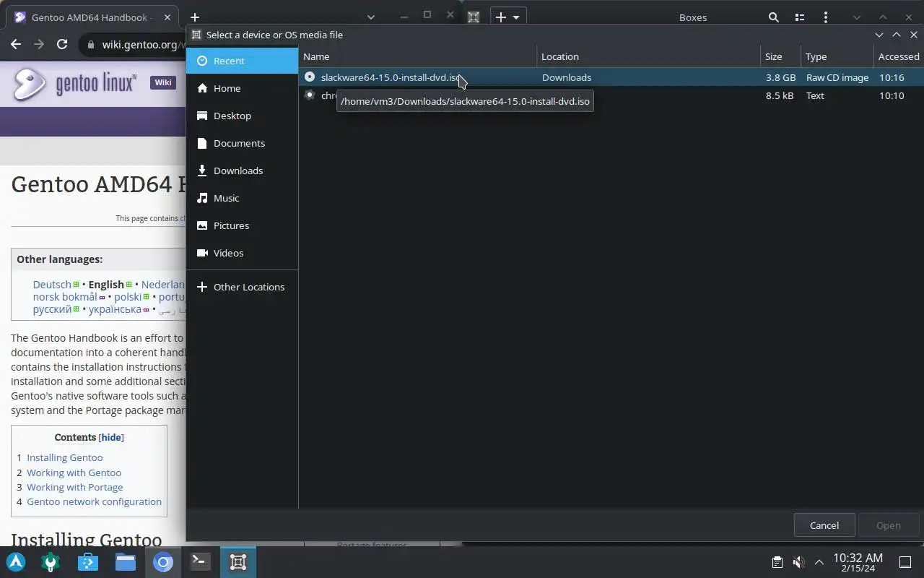Screen dimensions: 924x578
Task: Click the new box plus button in Boxes
Action: pyautogui.click(x=508, y=17)
